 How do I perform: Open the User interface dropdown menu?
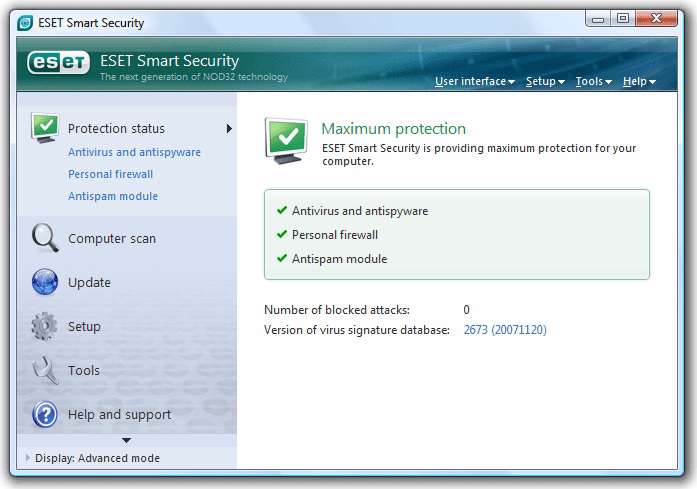(475, 81)
